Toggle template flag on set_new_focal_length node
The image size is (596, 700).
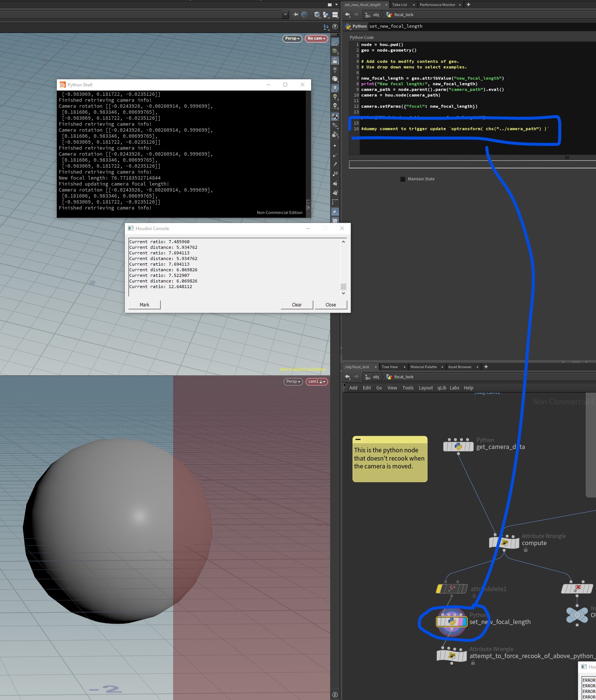pos(460,622)
